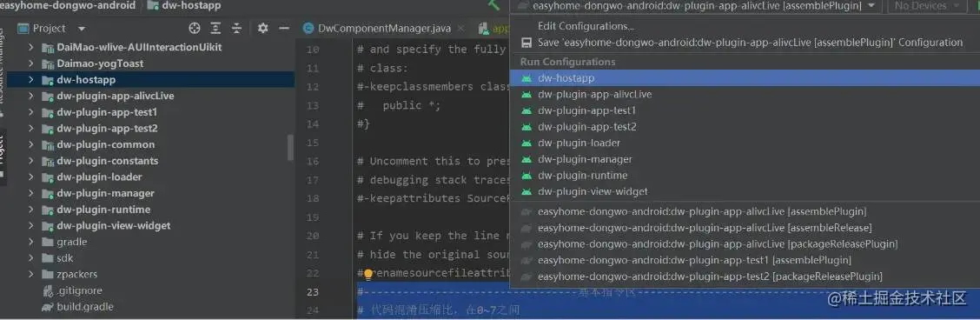Collapse the run configuration selector dropdown
980x320 pixels.
[x=871, y=5]
